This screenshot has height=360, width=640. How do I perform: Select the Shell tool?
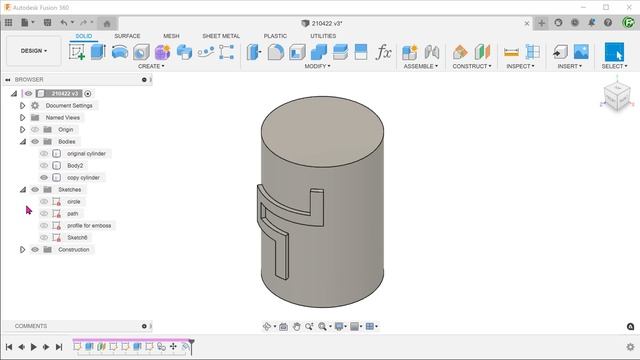297,52
